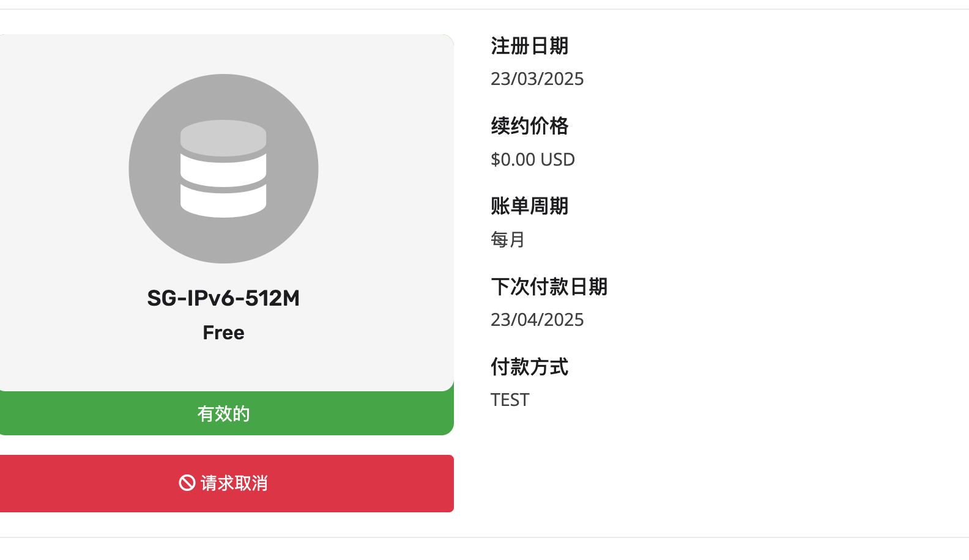Select the 每月 billing cycle value
Image resolution: width=969 pixels, height=560 pixels.
coord(508,240)
